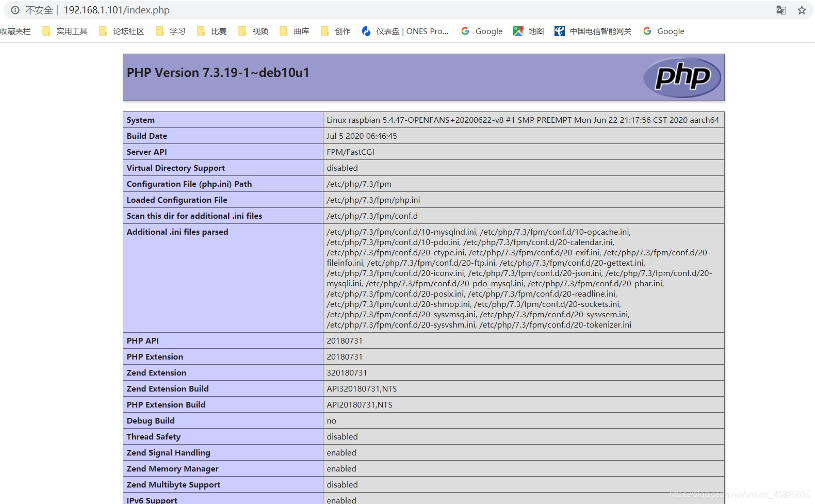Click the /etc/php/7.3/fpm path value
The height and width of the screenshot is (504, 815).
359,184
